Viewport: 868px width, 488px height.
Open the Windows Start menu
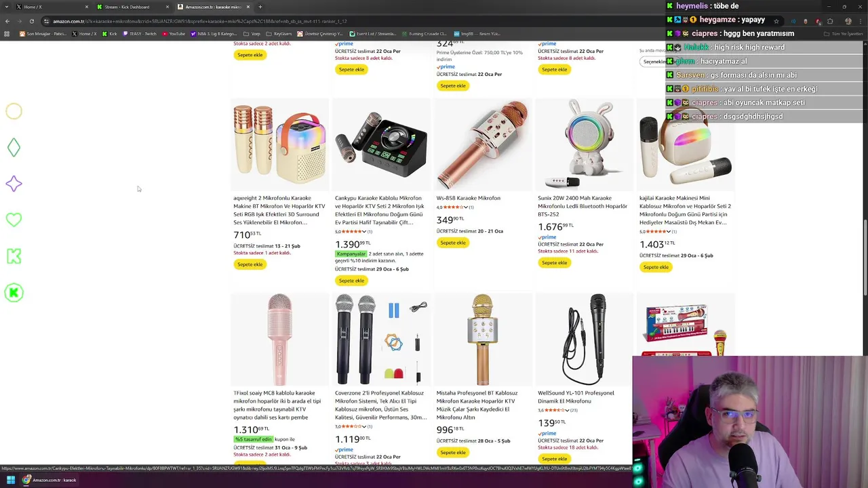(x=11, y=480)
